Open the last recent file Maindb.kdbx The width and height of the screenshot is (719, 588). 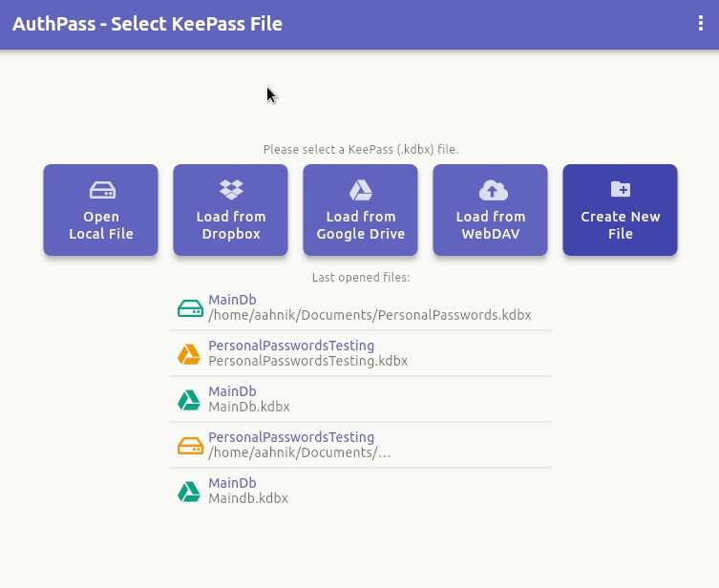point(248,498)
